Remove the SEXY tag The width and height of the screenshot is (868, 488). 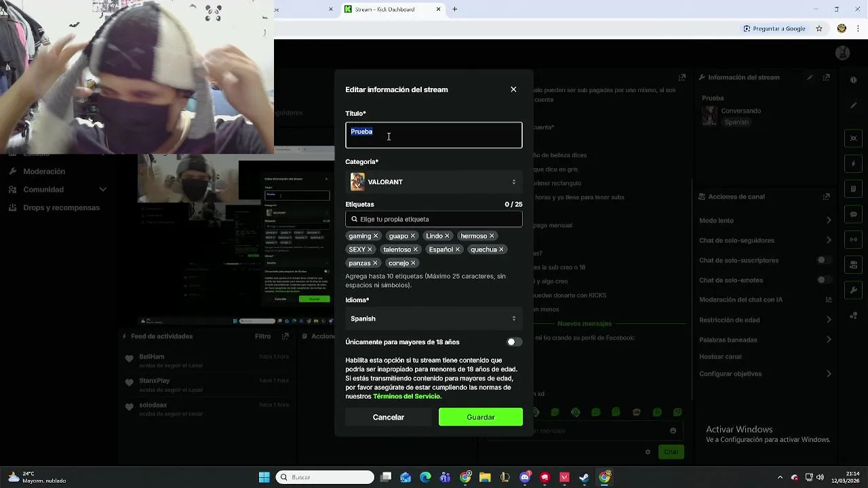(370, 249)
